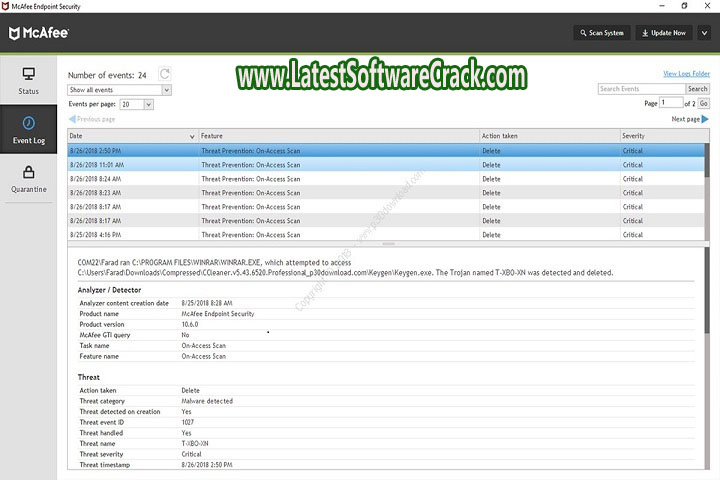
Task: Open the Show all events dropdown
Action: (119, 89)
